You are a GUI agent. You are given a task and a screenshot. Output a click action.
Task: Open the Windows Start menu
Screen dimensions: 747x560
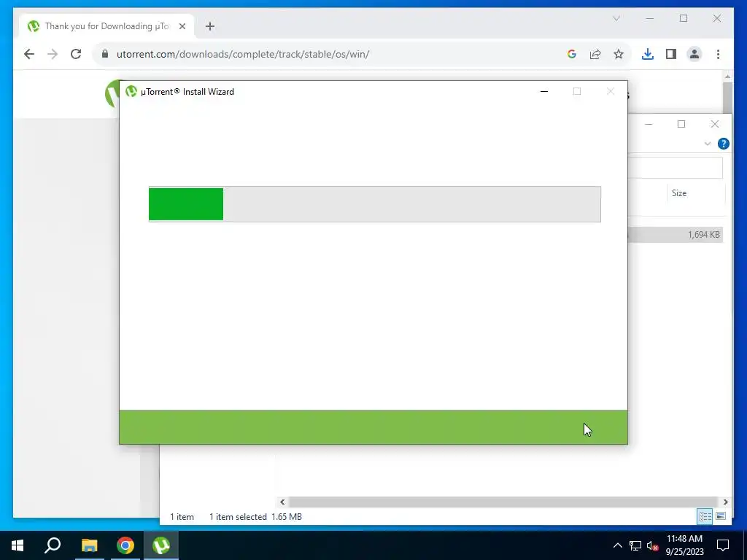(x=18, y=545)
